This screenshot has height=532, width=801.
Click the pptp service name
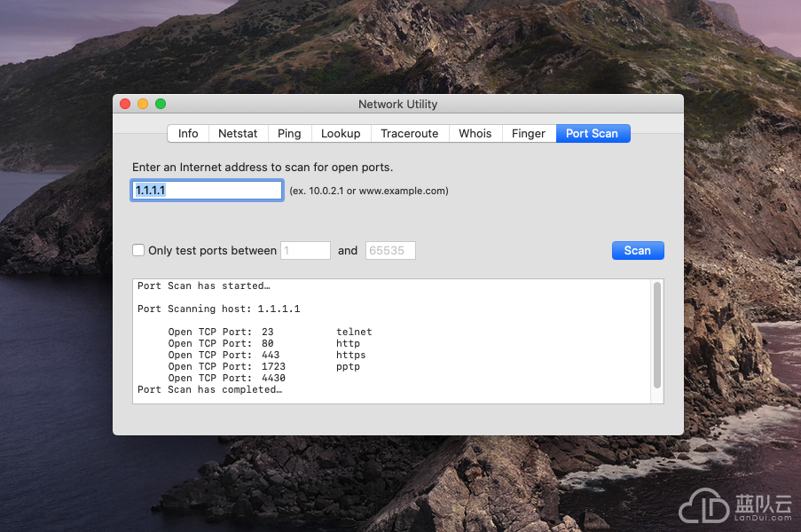tap(348, 366)
